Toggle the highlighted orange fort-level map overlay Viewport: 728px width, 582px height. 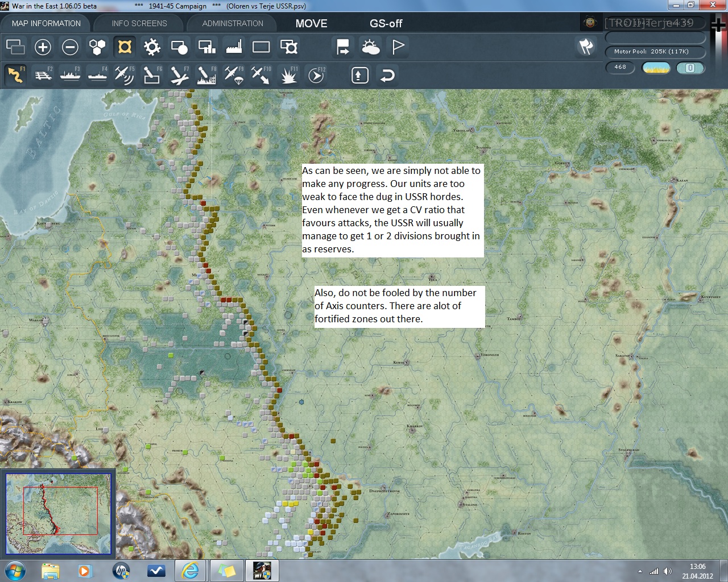(x=125, y=47)
